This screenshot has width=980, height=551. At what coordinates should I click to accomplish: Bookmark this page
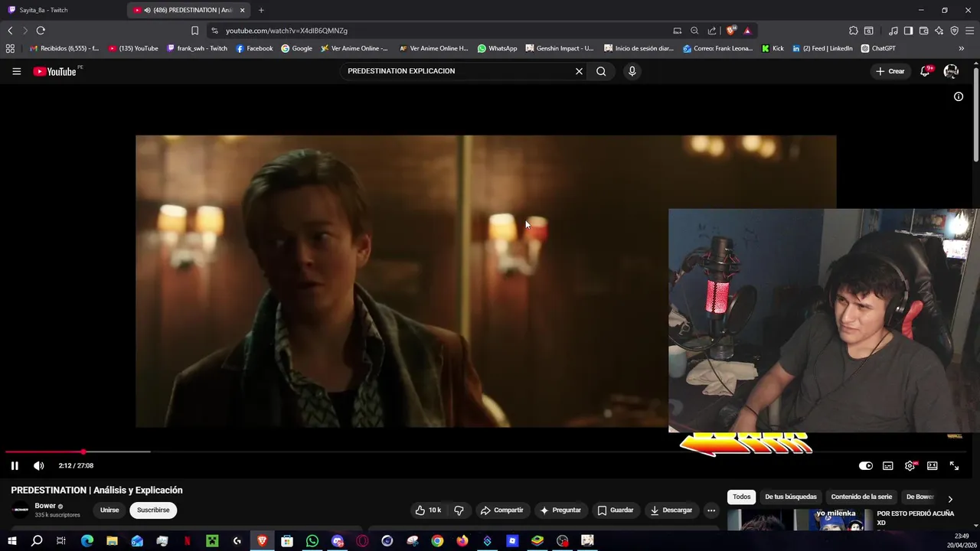point(194,31)
